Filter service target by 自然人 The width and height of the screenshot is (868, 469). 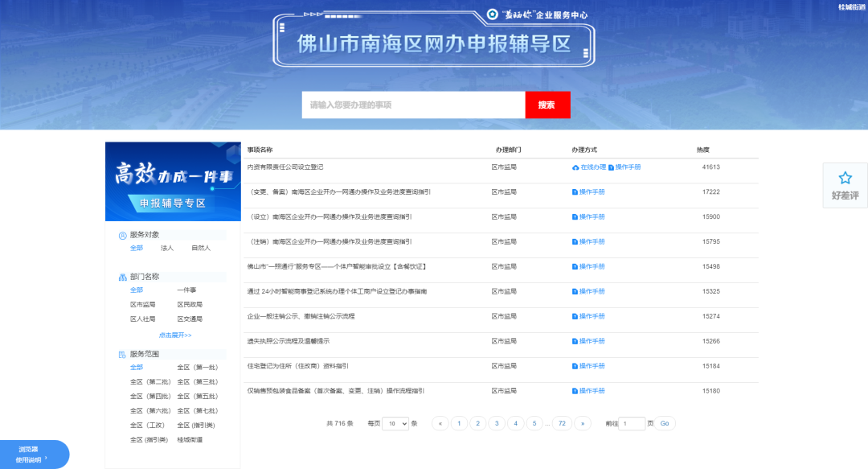point(201,249)
